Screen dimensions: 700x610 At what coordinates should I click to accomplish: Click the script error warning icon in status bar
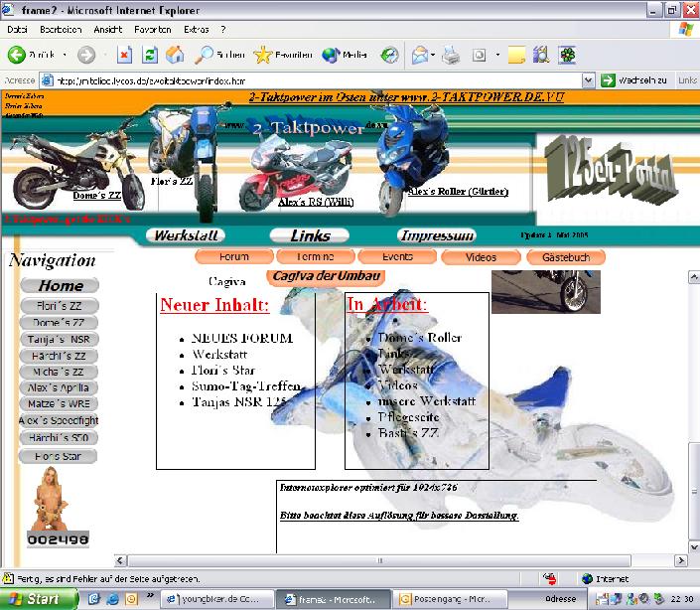[8, 579]
